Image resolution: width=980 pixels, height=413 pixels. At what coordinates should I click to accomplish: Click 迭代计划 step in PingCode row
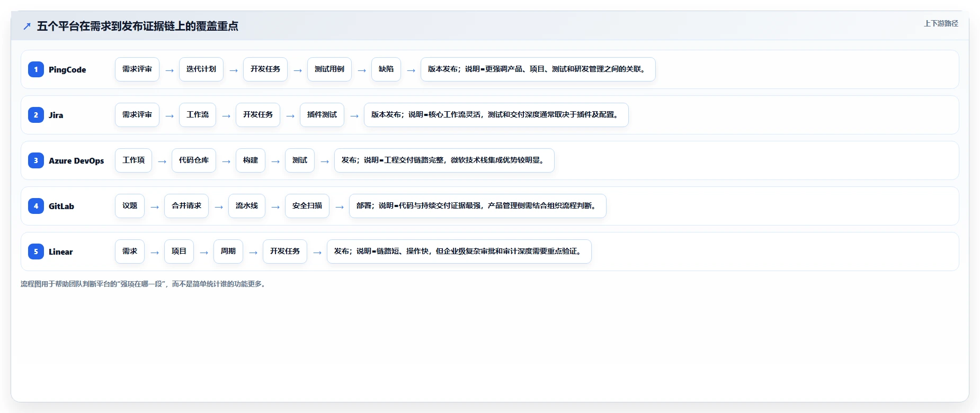click(201, 69)
